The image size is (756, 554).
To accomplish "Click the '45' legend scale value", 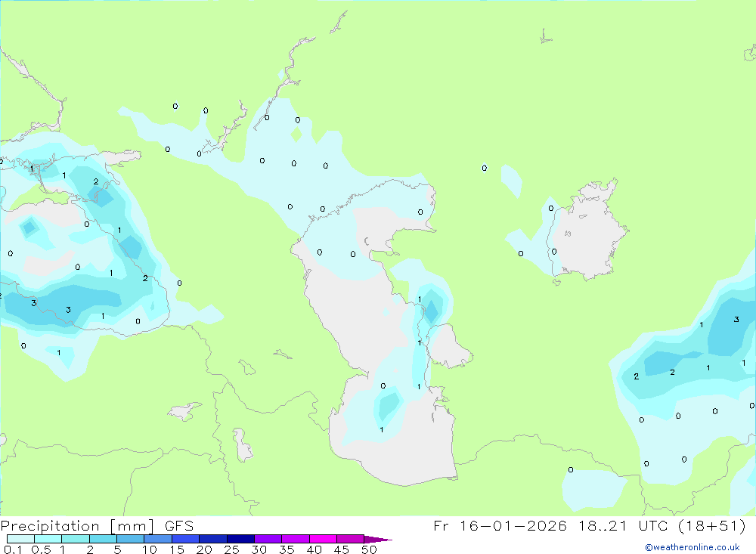I will tap(342, 549).
